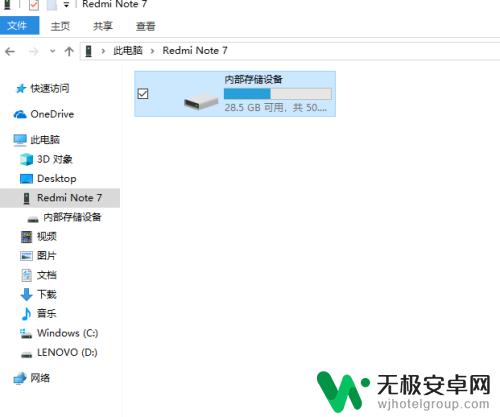Image resolution: width=500 pixels, height=417 pixels.
Task: Click the storage usage progress bar
Action: (x=278, y=94)
